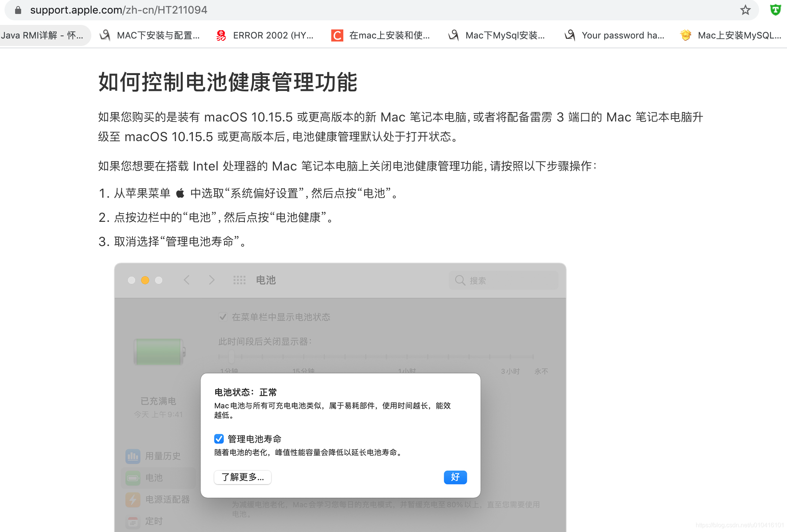This screenshot has height=532, width=787.
Task: Click the power adapter sidebar icon
Action: 133,500
